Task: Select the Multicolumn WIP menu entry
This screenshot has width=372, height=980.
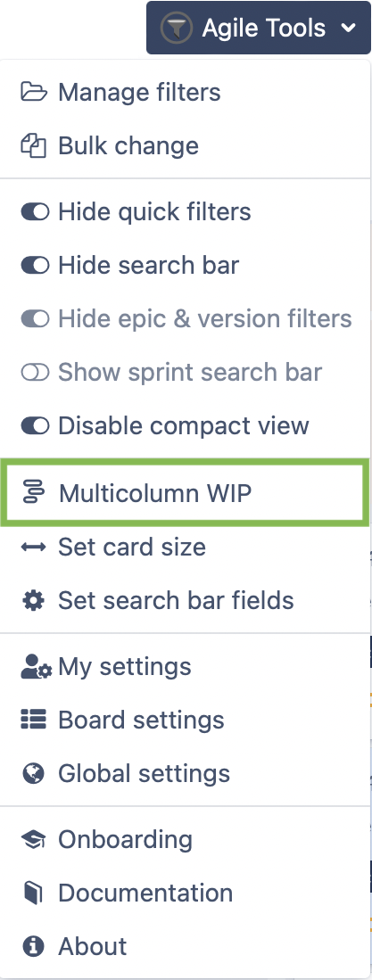Action: tap(185, 492)
